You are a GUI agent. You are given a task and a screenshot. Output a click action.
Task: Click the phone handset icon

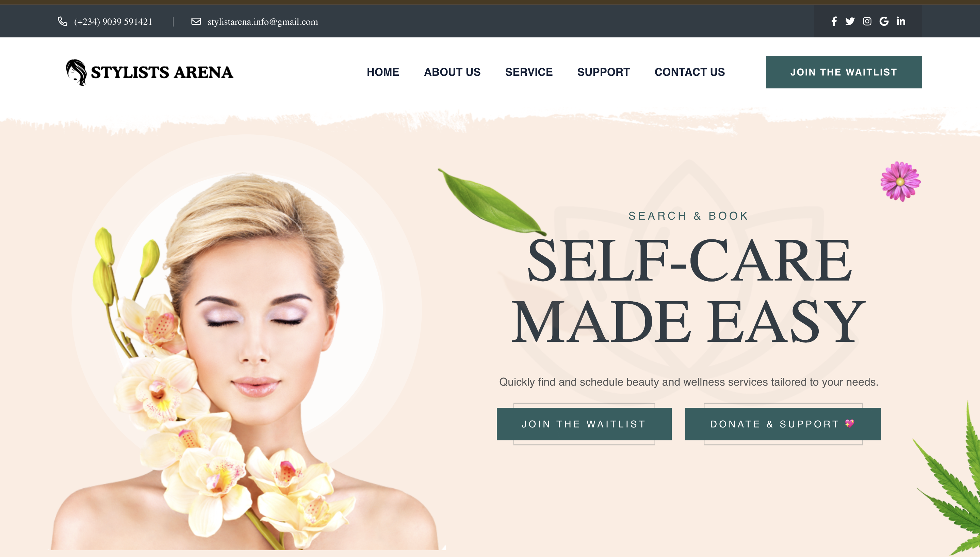(x=62, y=21)
